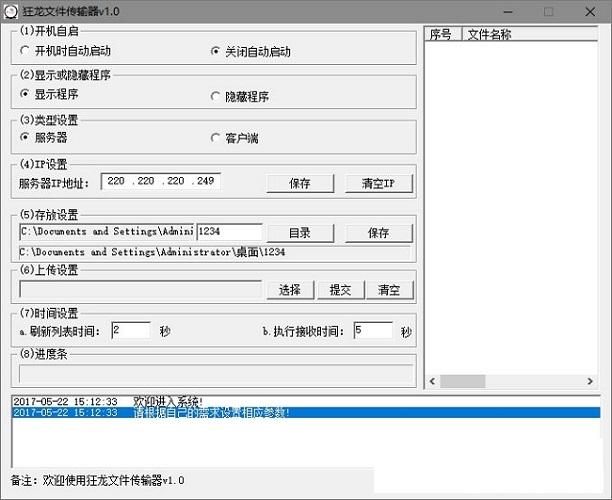
Task: Select 关闭自动启动 radio option
Action: (216, 52)
